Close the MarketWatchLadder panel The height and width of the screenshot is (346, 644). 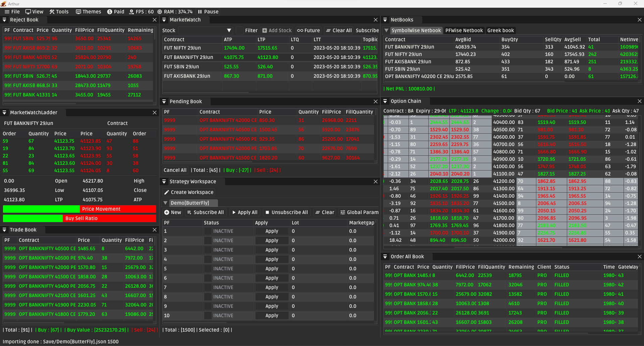tap(155, 113)
